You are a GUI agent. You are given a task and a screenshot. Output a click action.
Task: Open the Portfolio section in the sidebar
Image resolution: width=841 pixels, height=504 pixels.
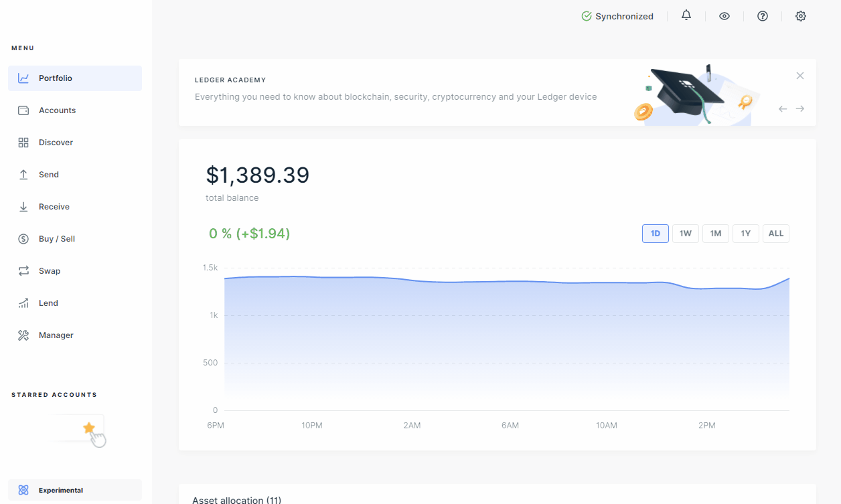56,78
